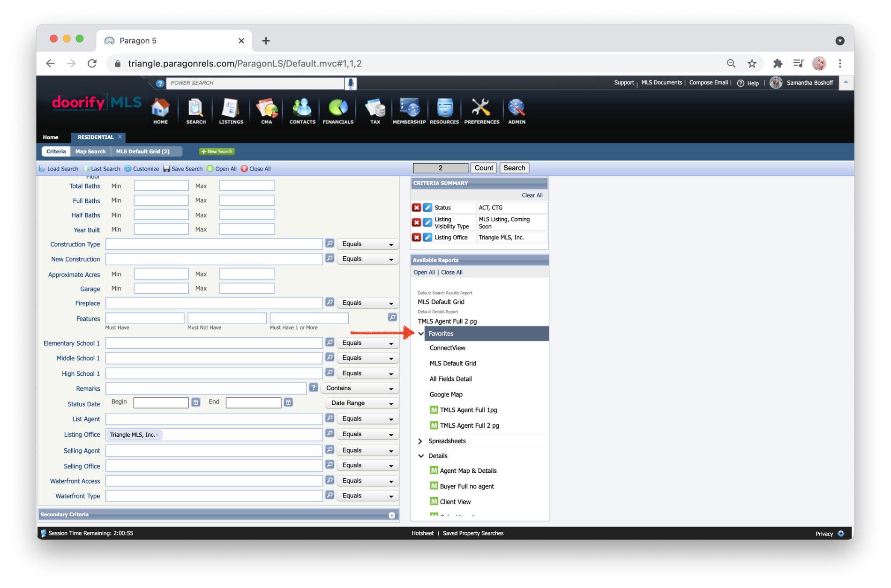Viewport: 891px width, 588px height.
Task: Open the Financials module icon
Action: [x=338, y=111]
